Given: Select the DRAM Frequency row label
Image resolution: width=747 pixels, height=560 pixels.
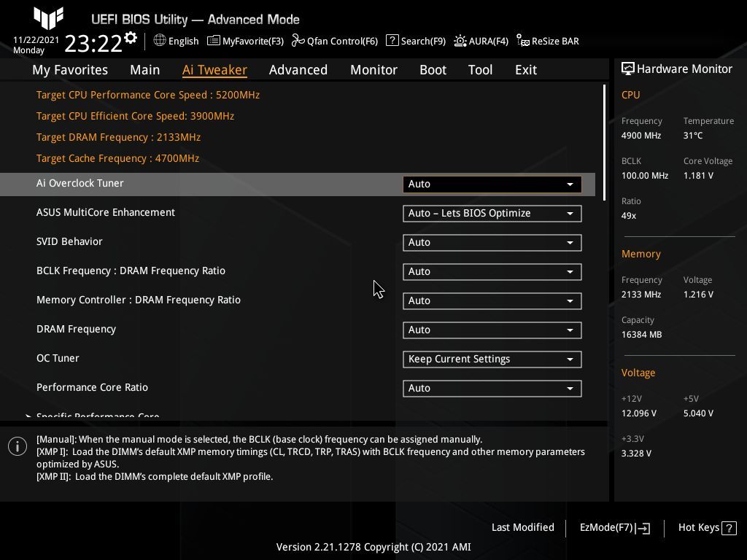Looking at the screenshot, I should [x=76, y=329].
